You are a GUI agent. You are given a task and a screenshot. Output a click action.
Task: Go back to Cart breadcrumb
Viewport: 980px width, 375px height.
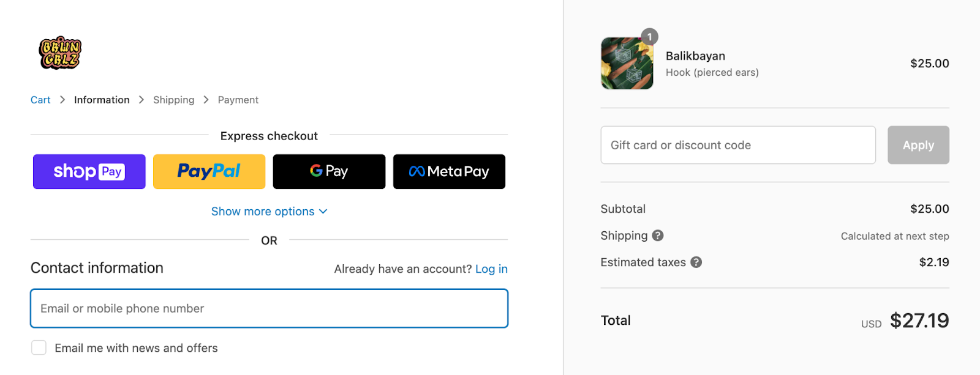tap(40, 100)
